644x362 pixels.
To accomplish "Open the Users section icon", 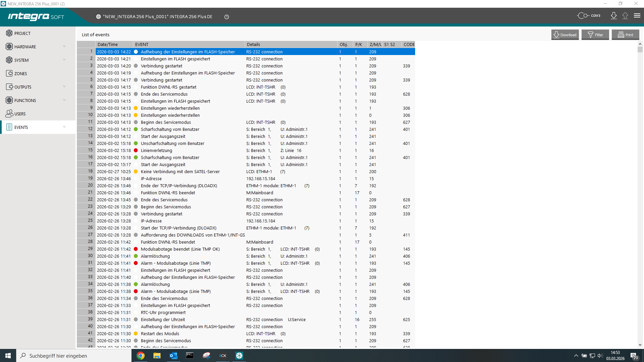I will (9, 114).
